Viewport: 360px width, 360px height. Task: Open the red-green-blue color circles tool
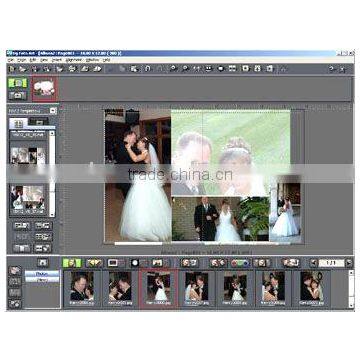point(240,263)
